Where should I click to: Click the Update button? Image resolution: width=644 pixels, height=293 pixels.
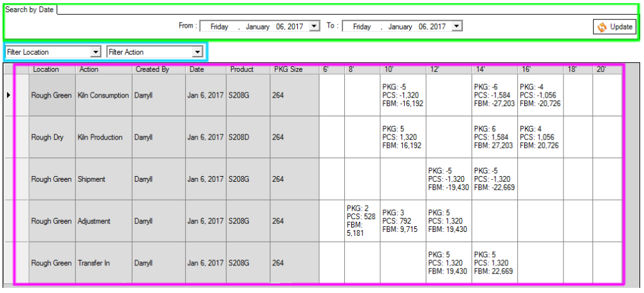point(615,27)
